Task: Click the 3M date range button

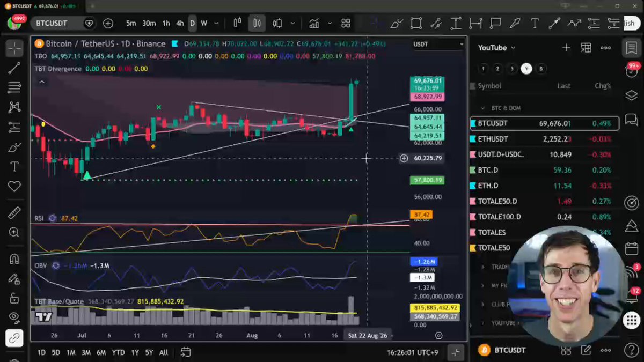Action: (86, 352)
